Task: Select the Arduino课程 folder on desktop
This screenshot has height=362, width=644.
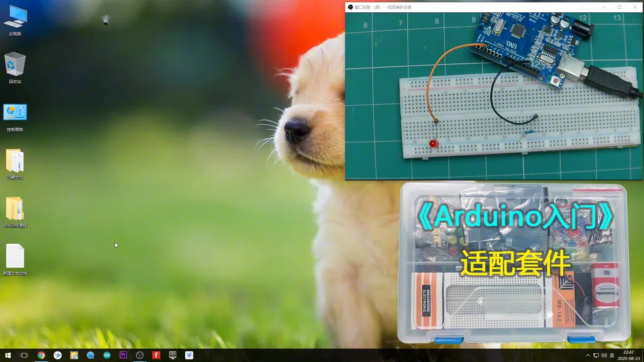Action: (15, 213)
